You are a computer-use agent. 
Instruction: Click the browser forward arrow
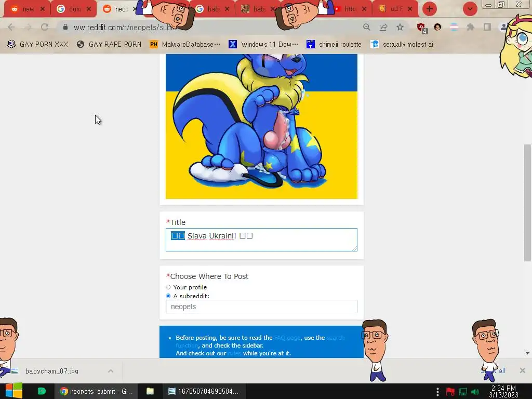click(28, 27)
